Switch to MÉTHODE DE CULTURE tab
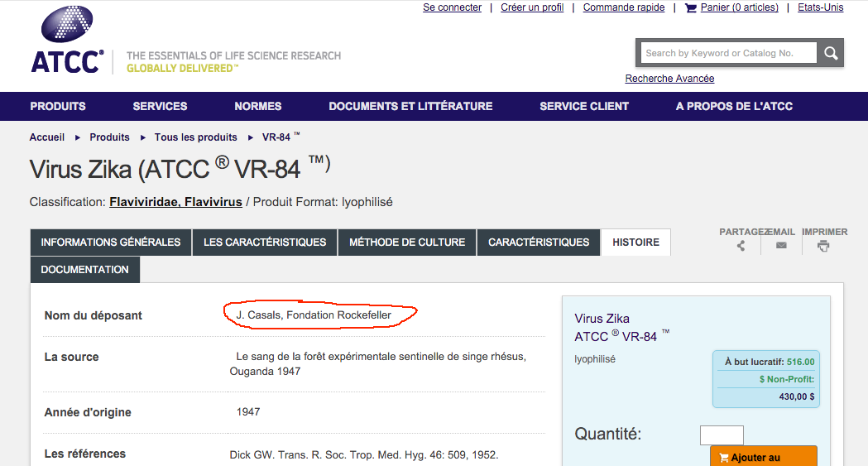This screenshot has width=868, height=466. [407, 243]
